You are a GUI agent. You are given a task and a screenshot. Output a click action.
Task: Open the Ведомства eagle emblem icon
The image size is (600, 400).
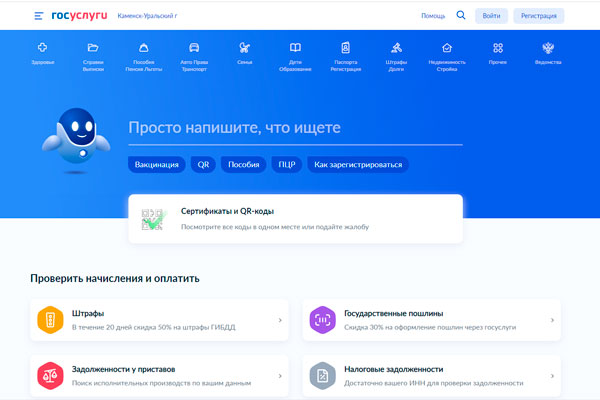coord(548,47)
